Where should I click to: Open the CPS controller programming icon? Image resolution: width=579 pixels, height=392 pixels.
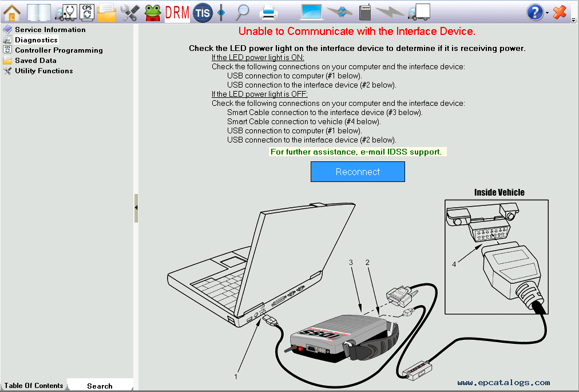87,13
